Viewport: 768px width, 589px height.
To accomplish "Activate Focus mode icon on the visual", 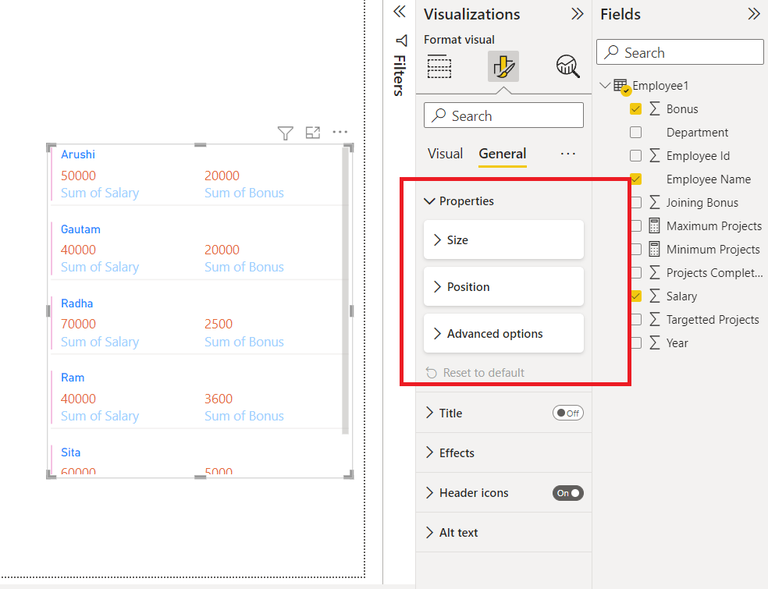I will 312,132.
